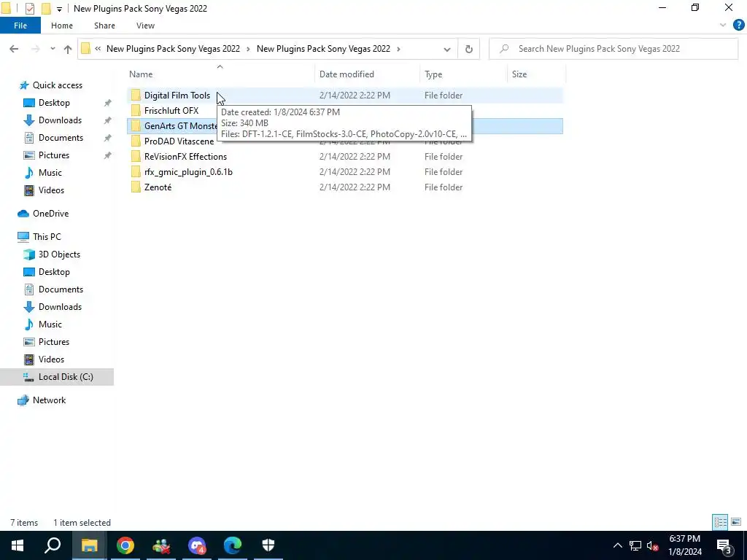
Task: Open Music under Quick access
Action: click(50, 173)
